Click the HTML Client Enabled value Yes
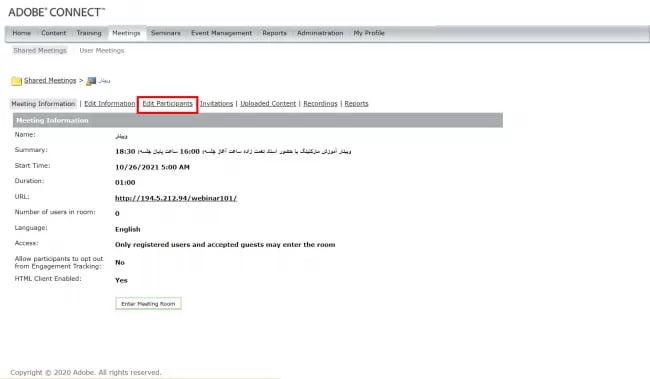This screenshot has height=379, width=650. tap(121, 280)
